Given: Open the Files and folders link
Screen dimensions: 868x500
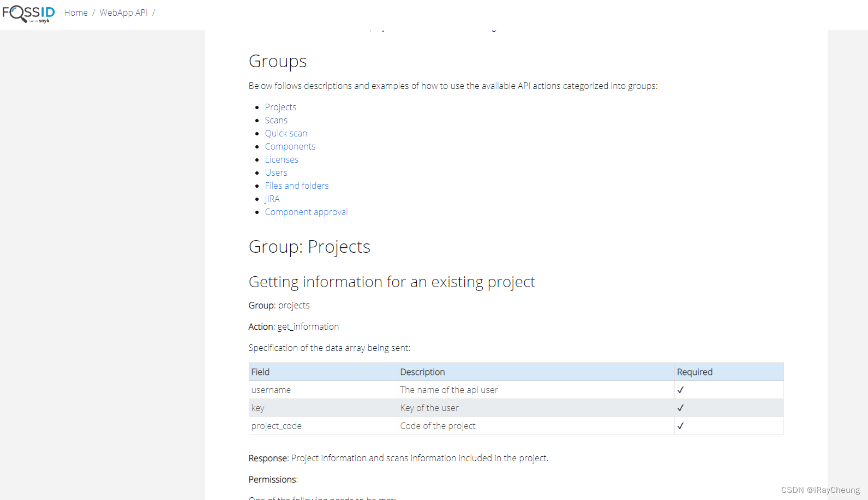Looking at the screenshot, I should [x=297, y=186].
